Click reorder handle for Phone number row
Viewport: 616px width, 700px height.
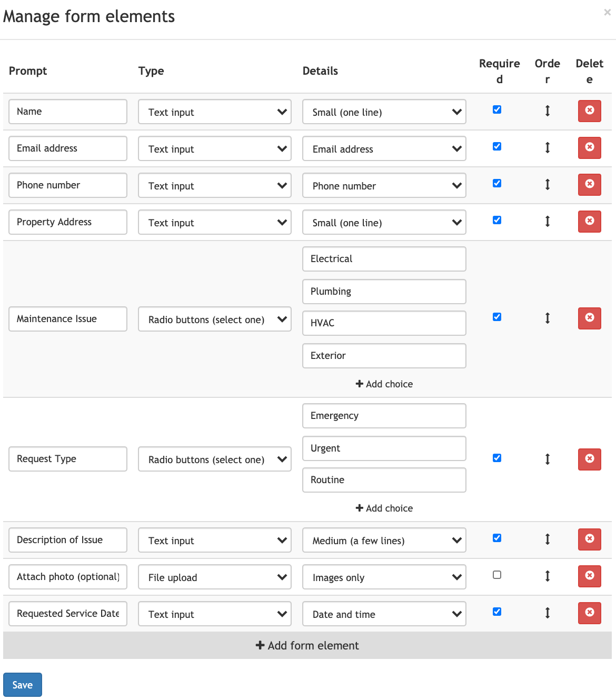tap(548, 185)
